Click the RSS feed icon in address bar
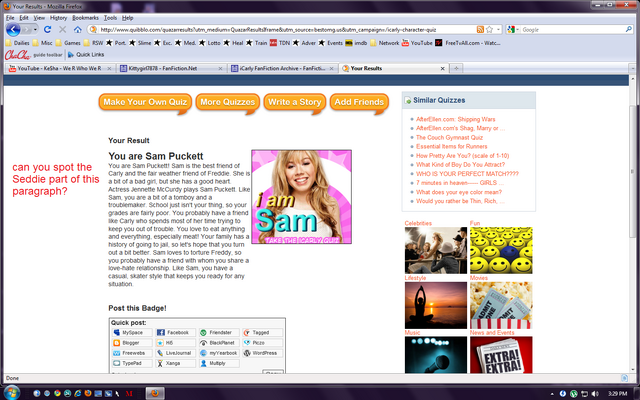Image resolution: width=640 pixels, height=400 pixels. click(480, 29)
